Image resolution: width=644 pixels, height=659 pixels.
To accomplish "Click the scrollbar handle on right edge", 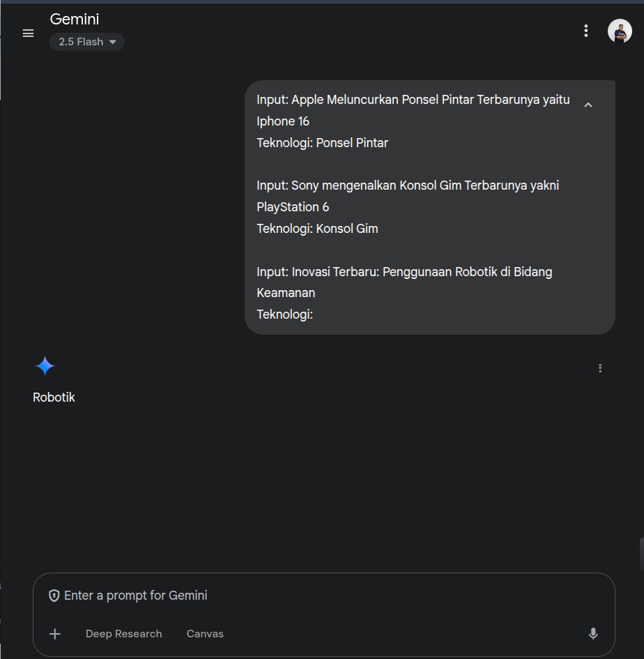I will 641,554.
